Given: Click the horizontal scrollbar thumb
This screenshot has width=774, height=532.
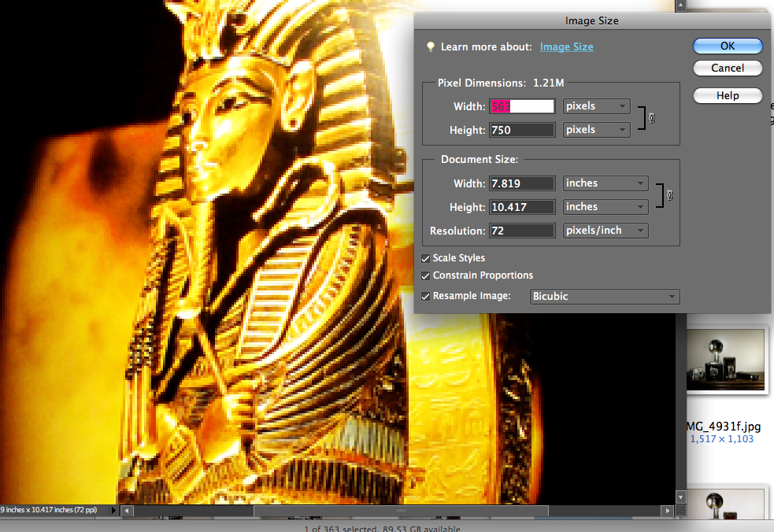Looking at the screenshot, I should click(401, 511).
